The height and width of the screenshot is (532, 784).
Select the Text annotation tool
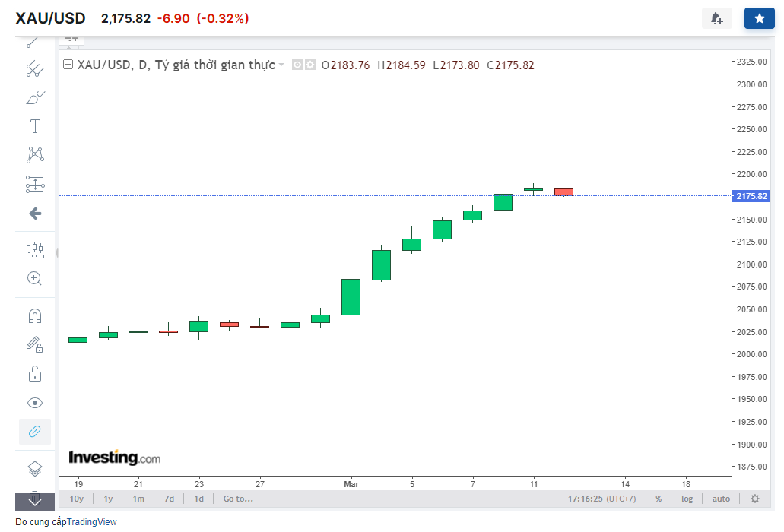click(35, 126)
